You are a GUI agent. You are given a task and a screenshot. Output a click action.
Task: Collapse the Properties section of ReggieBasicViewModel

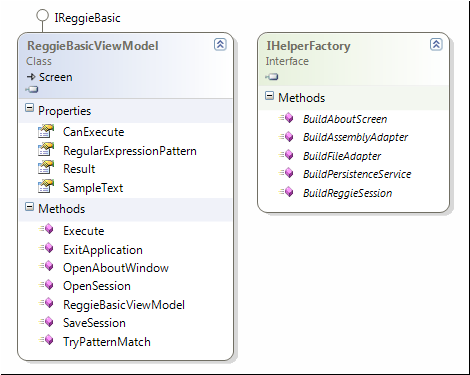[x=29, y=108]
